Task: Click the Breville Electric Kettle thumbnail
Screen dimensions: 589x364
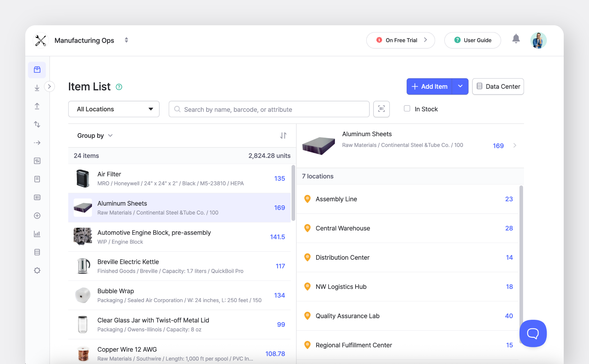Action: pos(83,266)
